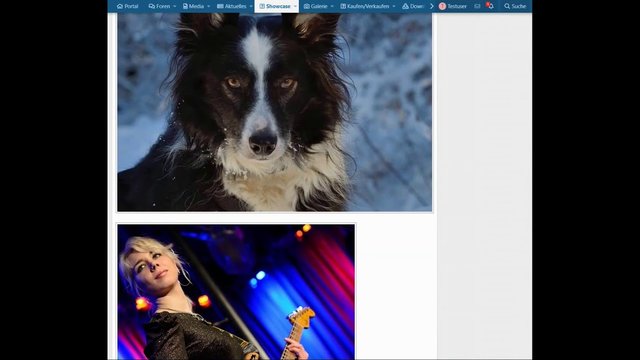Expand the Foren dropdown arrow

(x=175, y=6)
